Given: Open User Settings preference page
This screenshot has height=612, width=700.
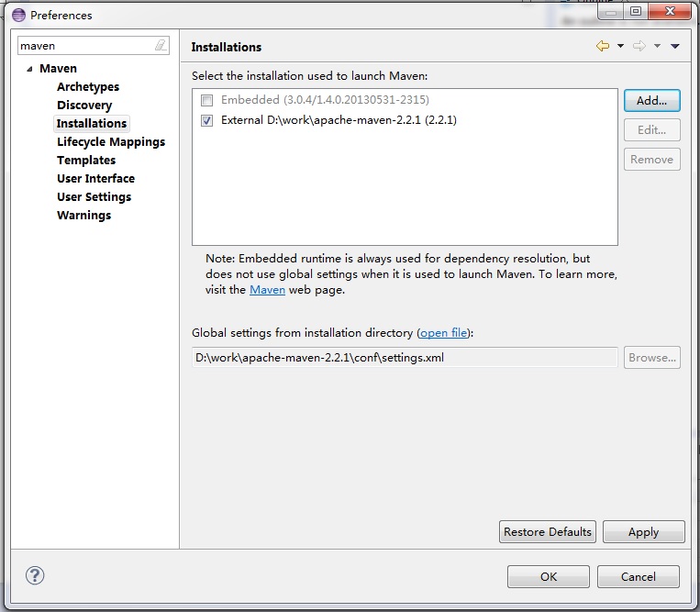Looking at the screenshot, I should (x=94, y=196).
